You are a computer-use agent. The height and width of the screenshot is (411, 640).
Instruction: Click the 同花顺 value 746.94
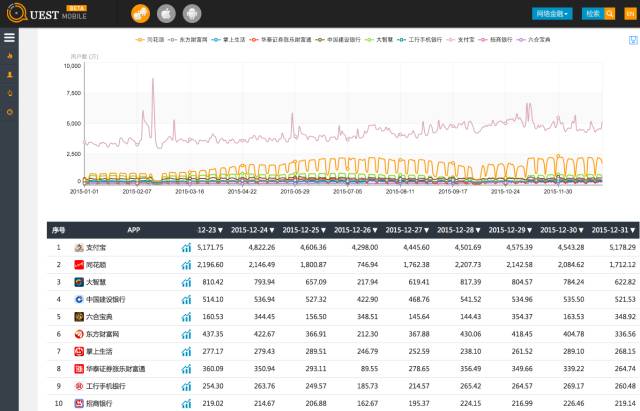click(367, 265)
